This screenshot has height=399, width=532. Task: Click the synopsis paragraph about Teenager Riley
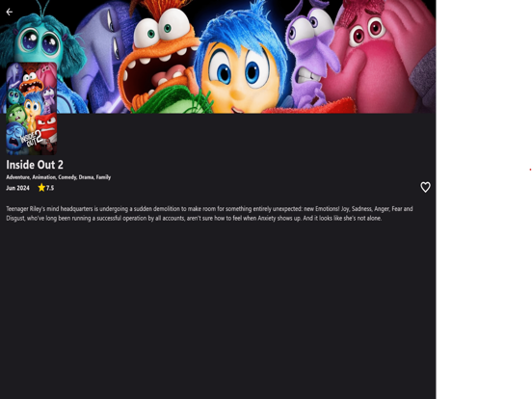coord(209,213)
